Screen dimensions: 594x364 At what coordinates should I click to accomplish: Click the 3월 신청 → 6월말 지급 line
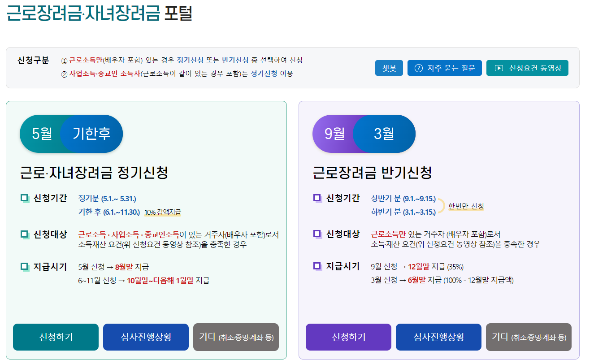click(442, 280)
